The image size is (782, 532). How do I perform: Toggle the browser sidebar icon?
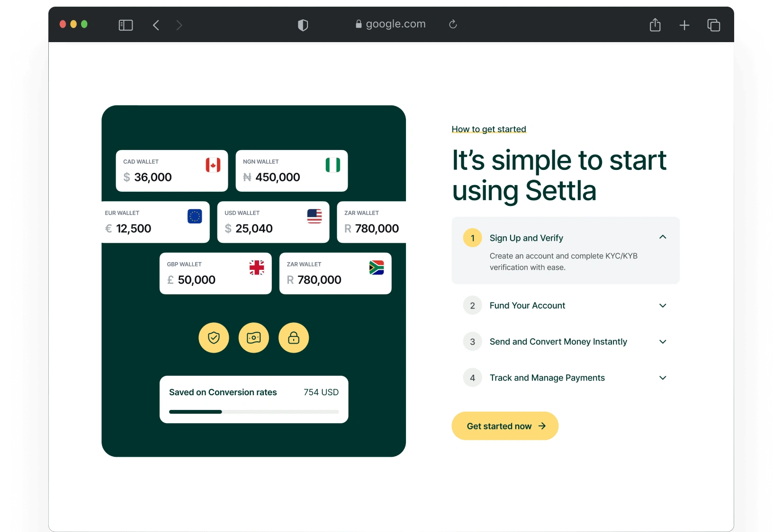pos(126,25)
